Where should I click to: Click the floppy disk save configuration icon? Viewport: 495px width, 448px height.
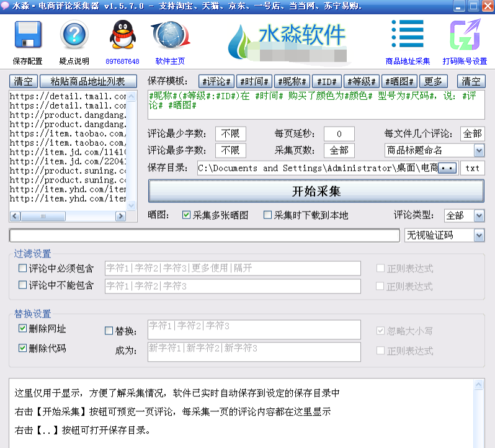[28, 34]
